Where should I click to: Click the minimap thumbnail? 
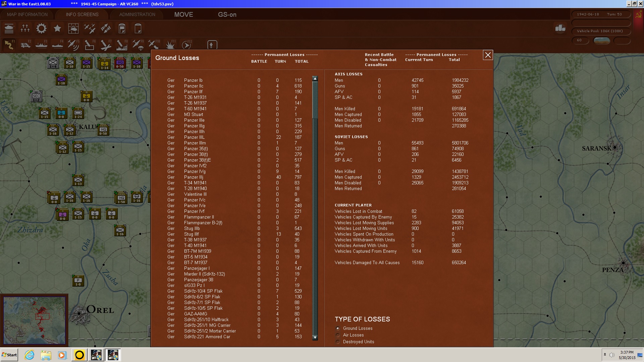pyautogui.click(x=34, y=320)
